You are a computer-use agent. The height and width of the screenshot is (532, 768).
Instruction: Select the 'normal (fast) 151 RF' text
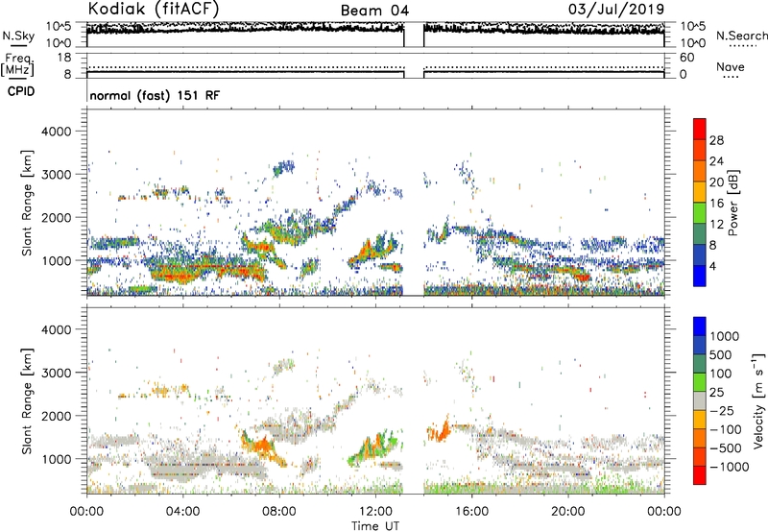coord(155,95)
